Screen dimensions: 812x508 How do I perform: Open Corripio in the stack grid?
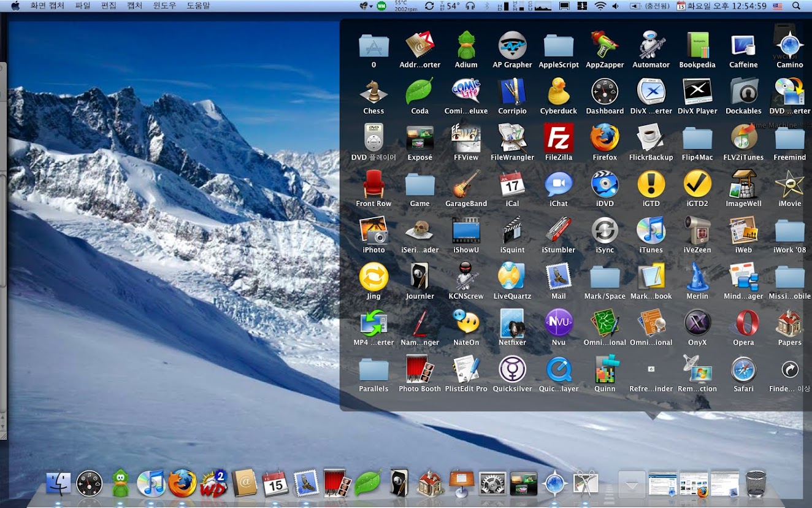512,93
